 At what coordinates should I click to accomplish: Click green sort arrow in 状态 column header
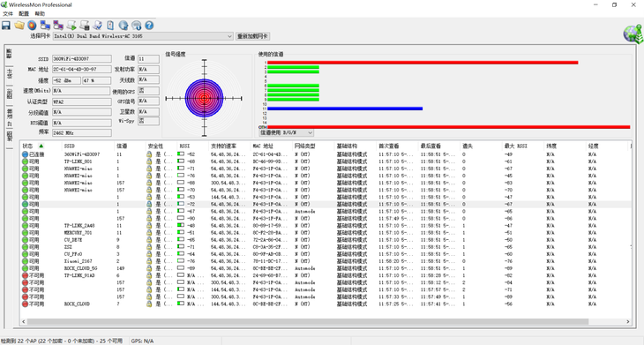41,146
